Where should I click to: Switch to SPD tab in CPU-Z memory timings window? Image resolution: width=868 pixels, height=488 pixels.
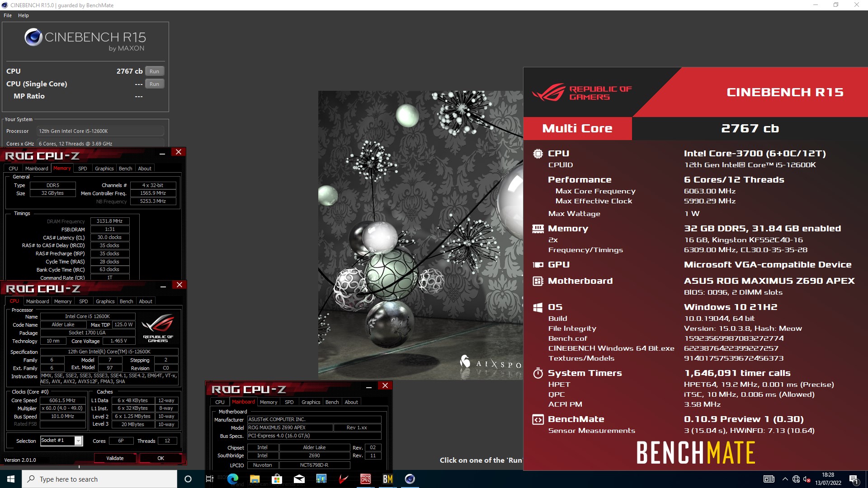point(83,169)
